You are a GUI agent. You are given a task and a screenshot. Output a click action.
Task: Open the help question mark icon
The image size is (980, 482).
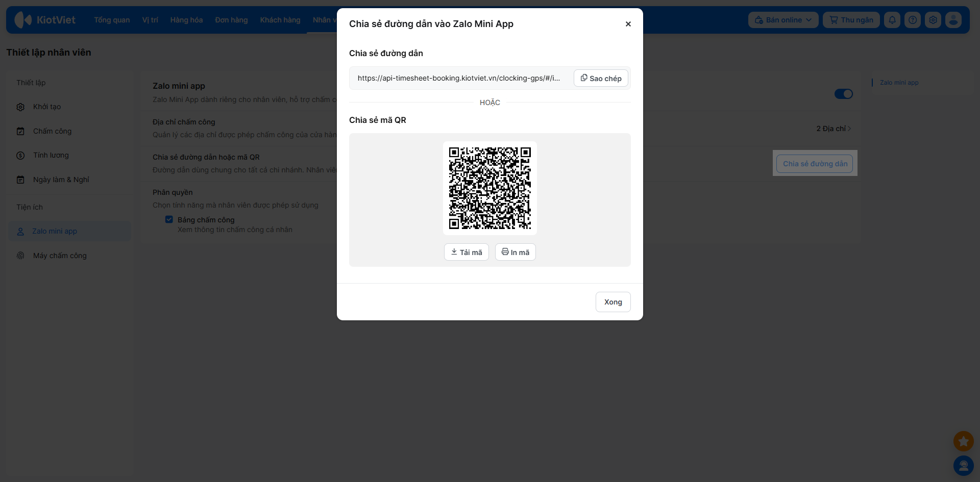pyautogui.click(x=913, y=20)
